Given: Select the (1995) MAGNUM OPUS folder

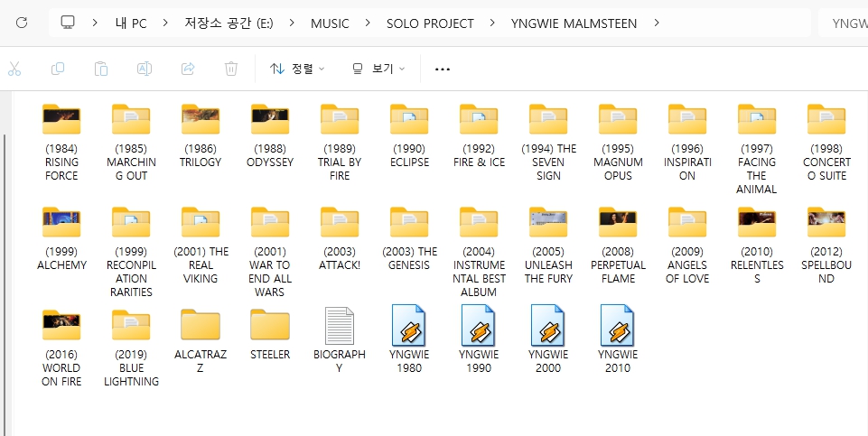Looking at the screenshot, I should [618, 143].
